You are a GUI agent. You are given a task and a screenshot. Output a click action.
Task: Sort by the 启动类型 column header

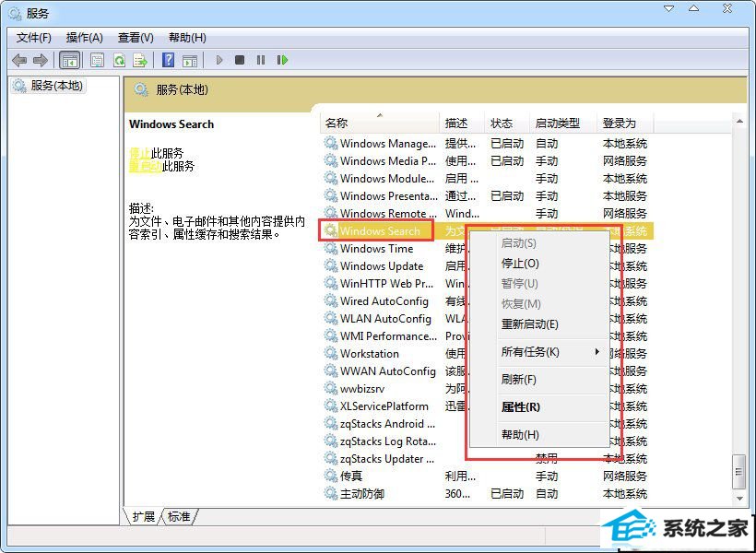click(563, 124)
